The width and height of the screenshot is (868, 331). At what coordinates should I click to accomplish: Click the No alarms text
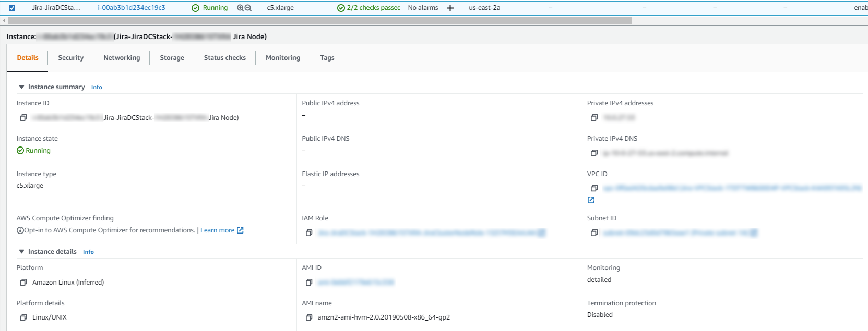pyautogui.click(x=423, y=8)
